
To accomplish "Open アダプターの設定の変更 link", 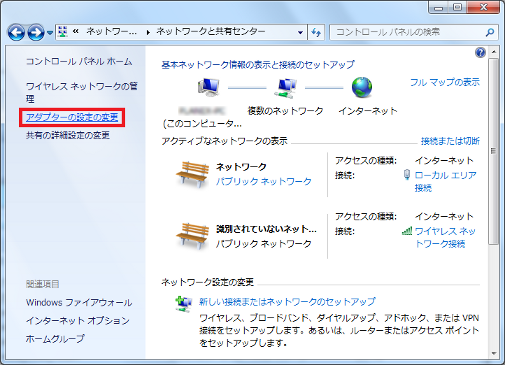I will pos(72,117).
